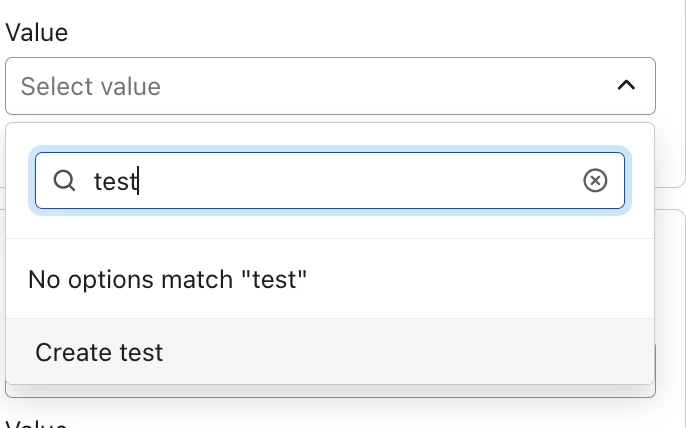
Task: Click the upward chevron arrow icon
Action: [x=626, y=86]
